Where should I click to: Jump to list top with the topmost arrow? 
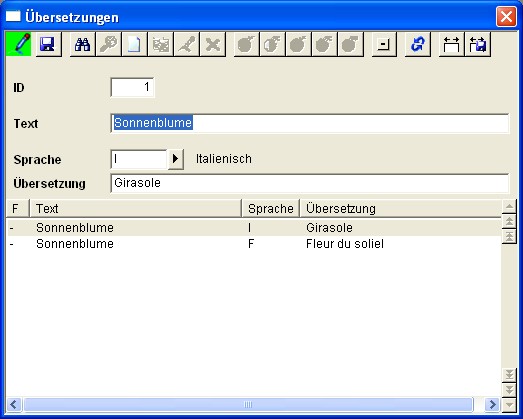509,237
